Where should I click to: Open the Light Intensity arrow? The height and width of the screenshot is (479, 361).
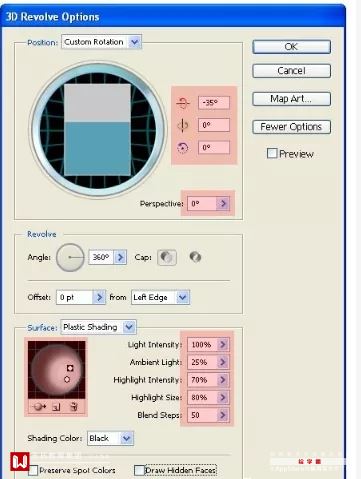pos(223,344)
